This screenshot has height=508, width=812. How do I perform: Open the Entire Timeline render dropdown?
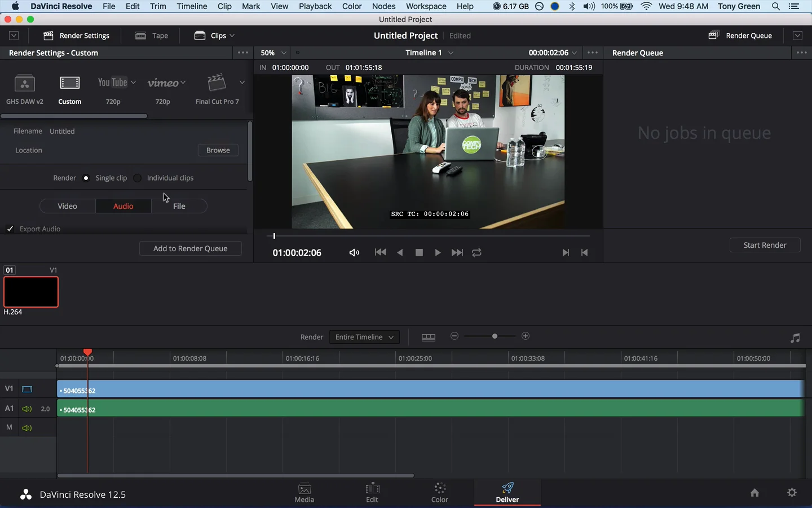(364, 337)
